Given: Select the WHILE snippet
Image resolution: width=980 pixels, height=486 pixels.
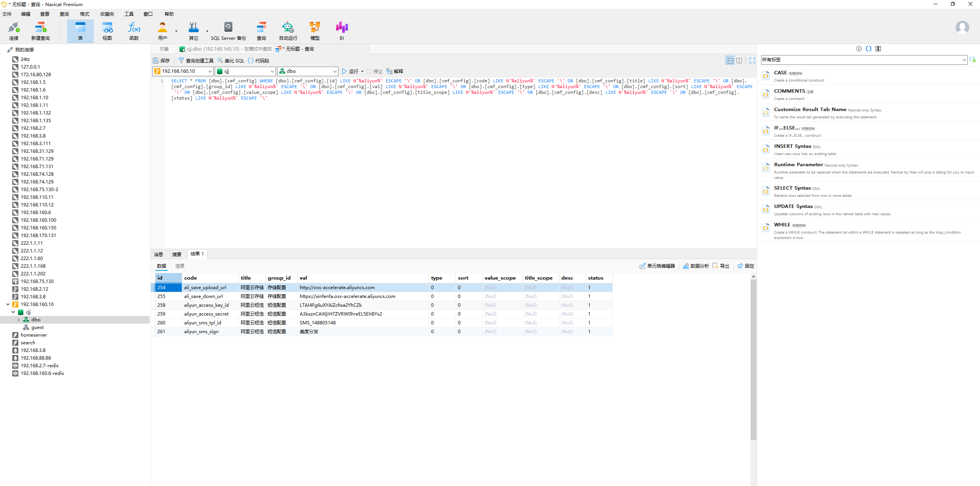Looking at the screenshot, I should [869, 230].
